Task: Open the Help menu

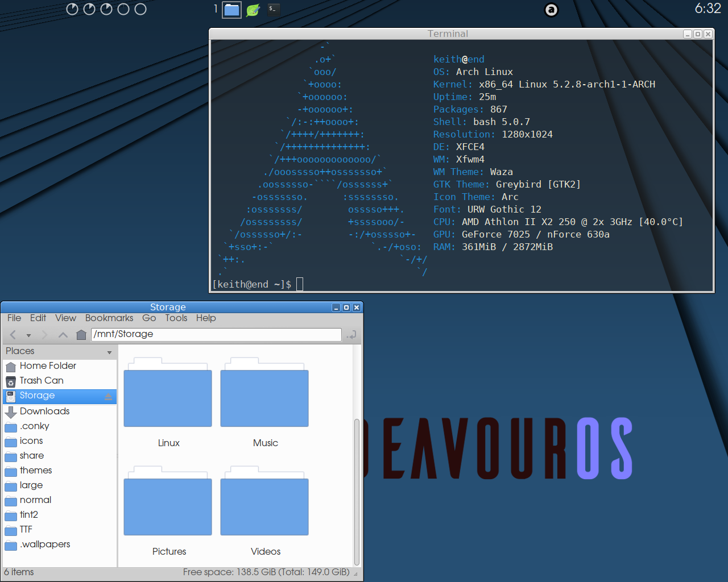Action: 206,318
